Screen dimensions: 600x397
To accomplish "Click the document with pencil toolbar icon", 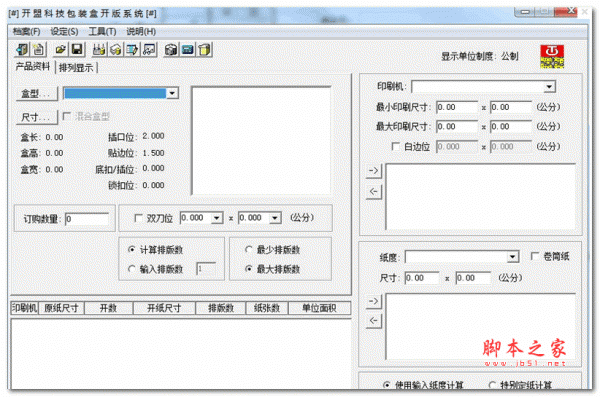I will (132, 49).
